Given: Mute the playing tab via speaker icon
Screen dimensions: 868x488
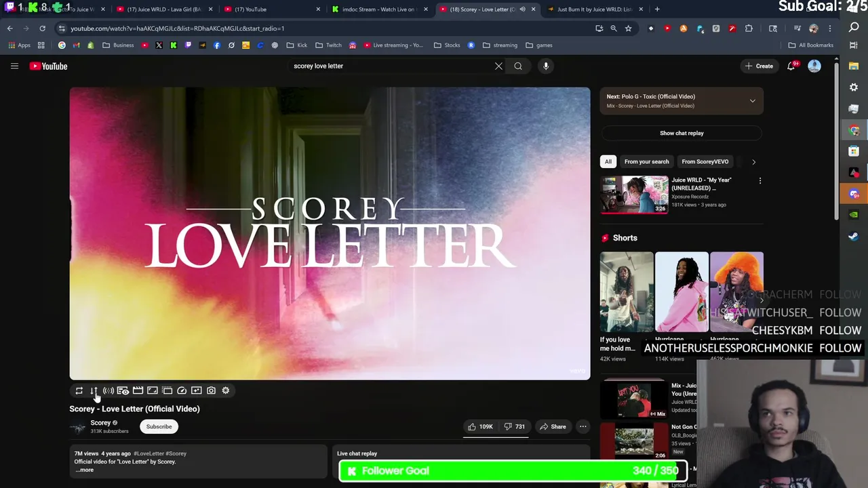Looking at the screenshot, I should point(522,9).
